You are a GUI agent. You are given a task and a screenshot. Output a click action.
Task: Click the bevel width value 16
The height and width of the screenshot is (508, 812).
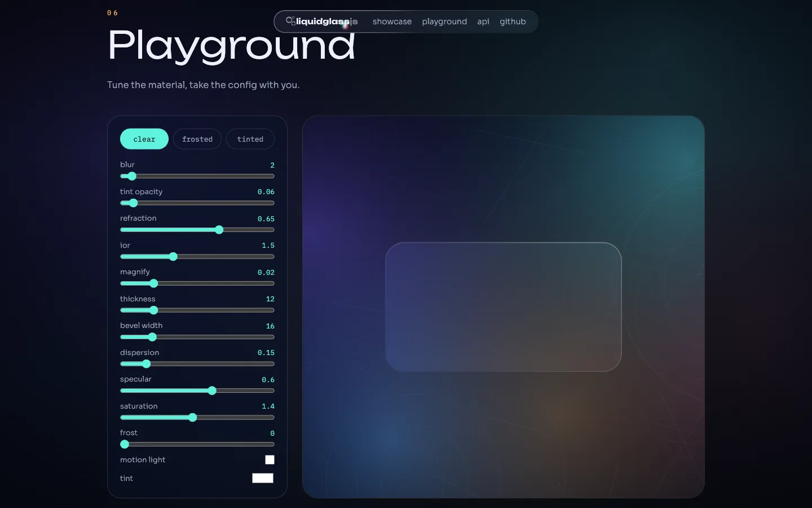click(270, 326)
